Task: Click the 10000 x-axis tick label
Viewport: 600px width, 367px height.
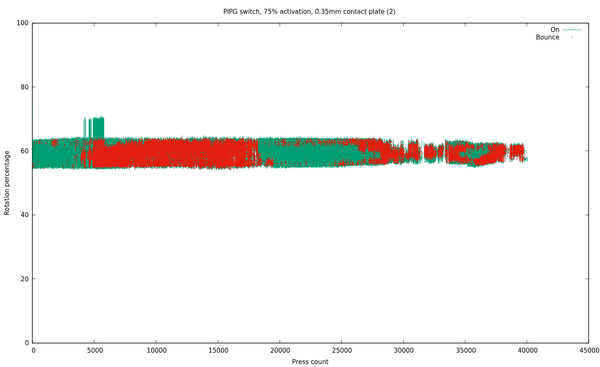Action: pyautogui.click(x=157, y=351)
